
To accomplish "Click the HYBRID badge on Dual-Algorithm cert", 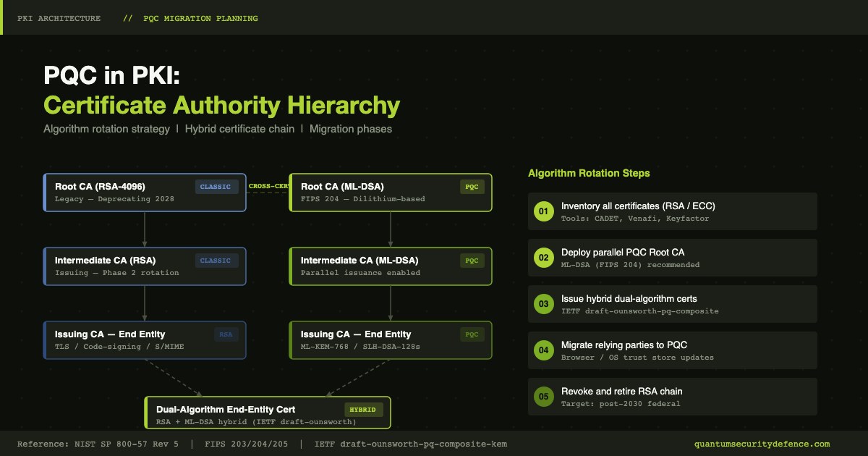I will tap(362, 410).
